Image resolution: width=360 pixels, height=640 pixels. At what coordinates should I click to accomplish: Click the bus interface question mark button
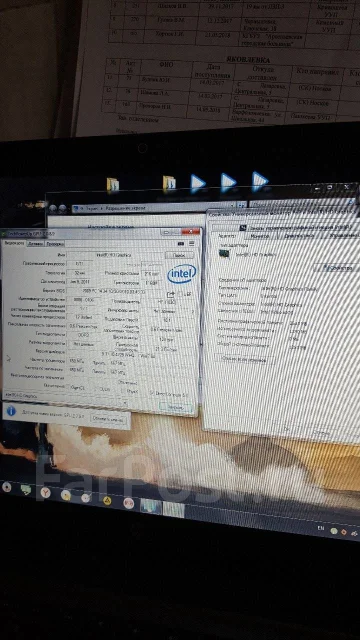click(x=192, y=311)
